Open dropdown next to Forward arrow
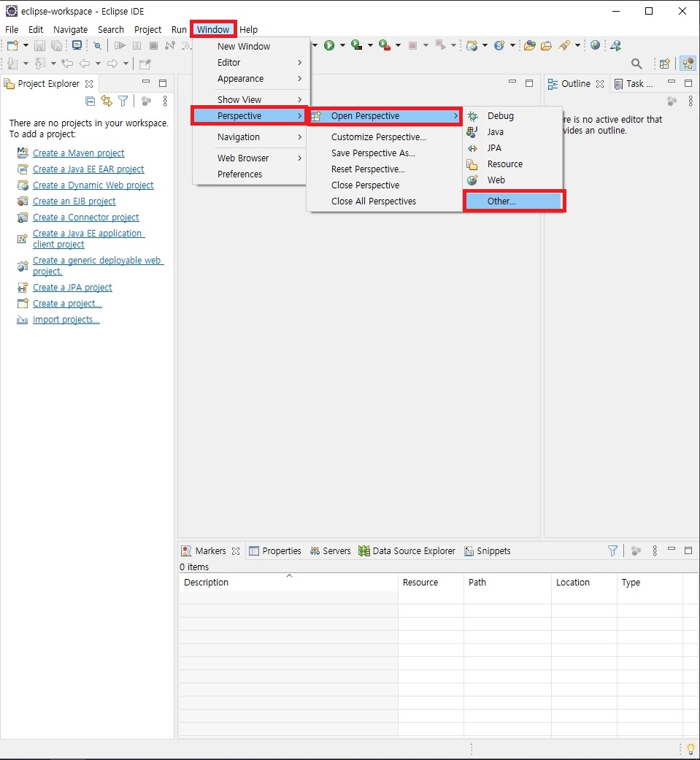Image resolution: width=700 pixels, height=760 pixels. 126,64
